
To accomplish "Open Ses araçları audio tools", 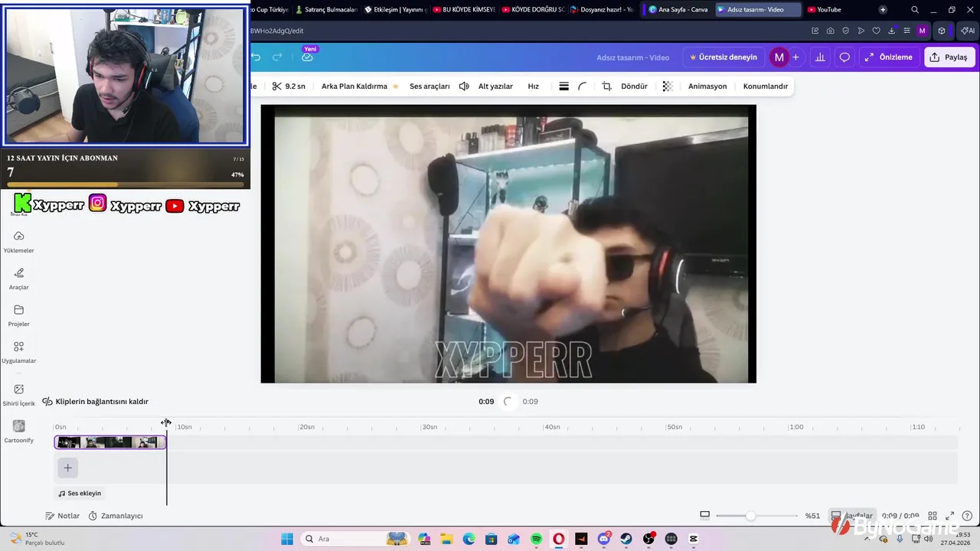I will [x=430, y=86].
